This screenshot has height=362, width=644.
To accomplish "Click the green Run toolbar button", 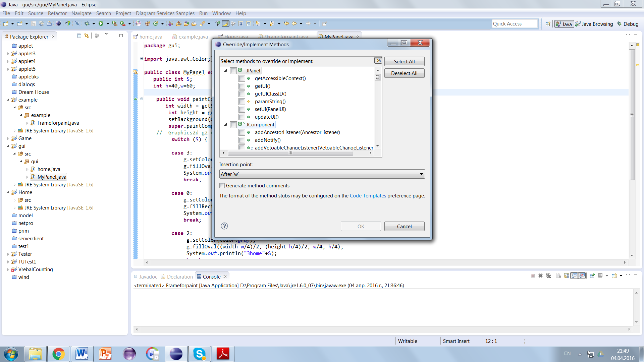I will (101, 23).
